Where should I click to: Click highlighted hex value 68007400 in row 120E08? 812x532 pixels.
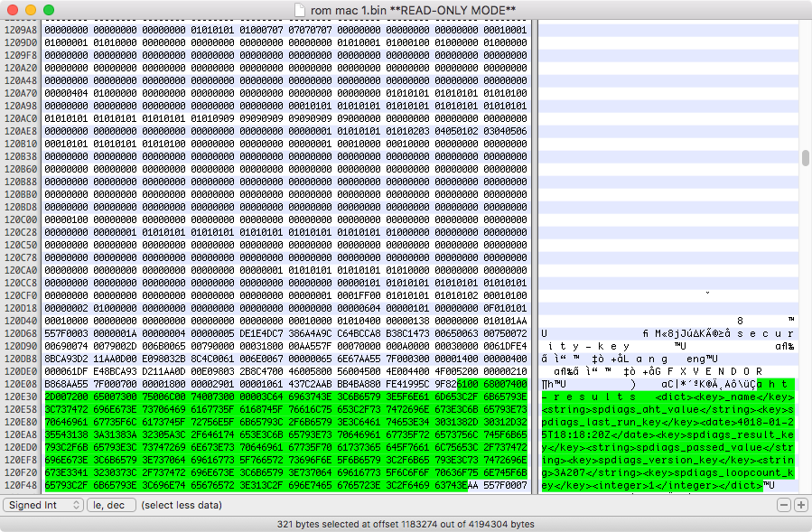click(x=506, y=384)
